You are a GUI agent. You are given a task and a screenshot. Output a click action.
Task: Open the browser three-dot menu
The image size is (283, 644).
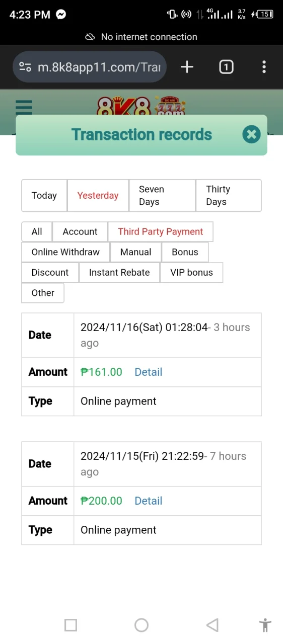264,67
